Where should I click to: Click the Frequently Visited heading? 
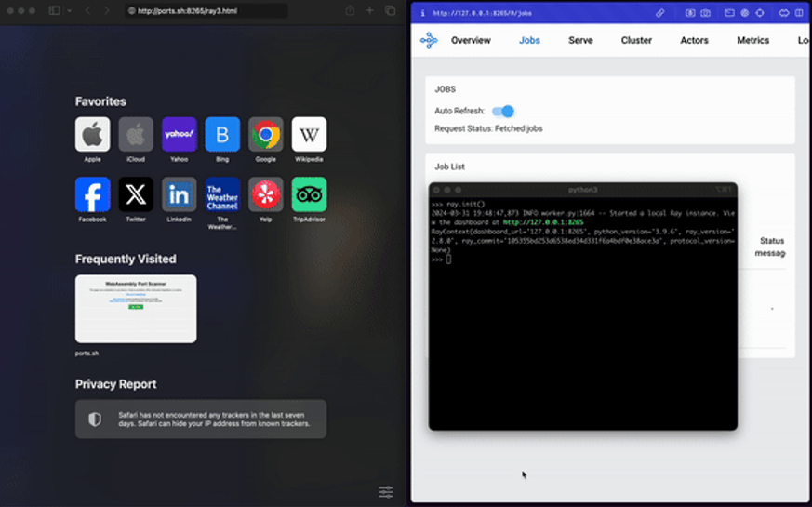[126, 259]
